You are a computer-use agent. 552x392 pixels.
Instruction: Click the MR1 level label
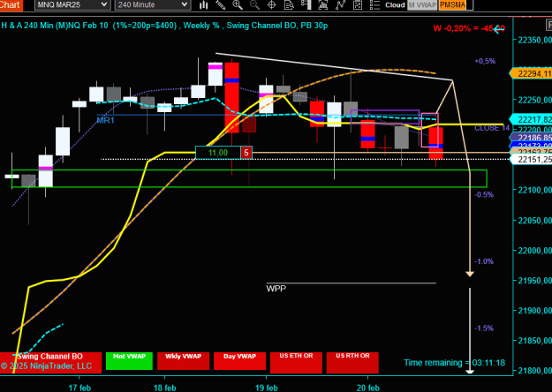coord(105,120)
